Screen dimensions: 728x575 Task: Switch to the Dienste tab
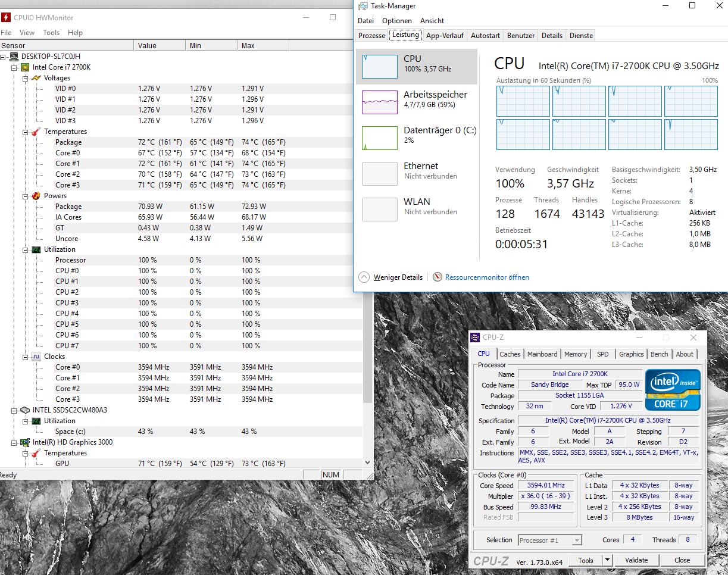[582, 36]
